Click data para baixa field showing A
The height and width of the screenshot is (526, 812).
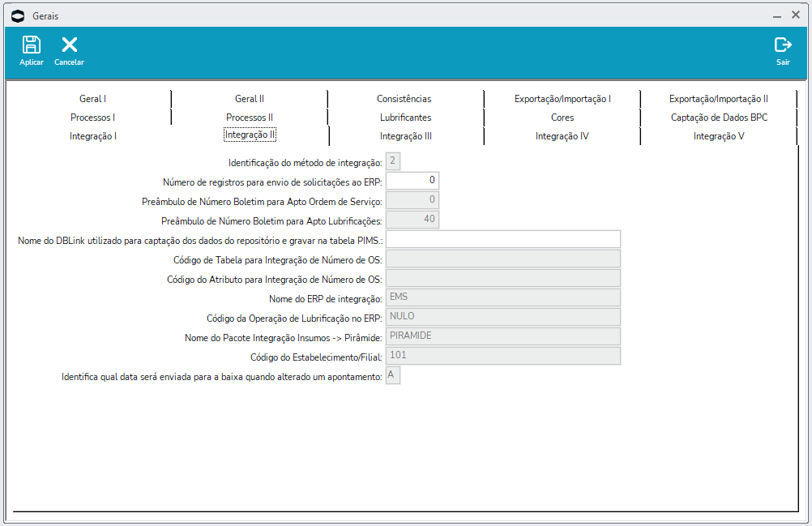click(393, 375)
